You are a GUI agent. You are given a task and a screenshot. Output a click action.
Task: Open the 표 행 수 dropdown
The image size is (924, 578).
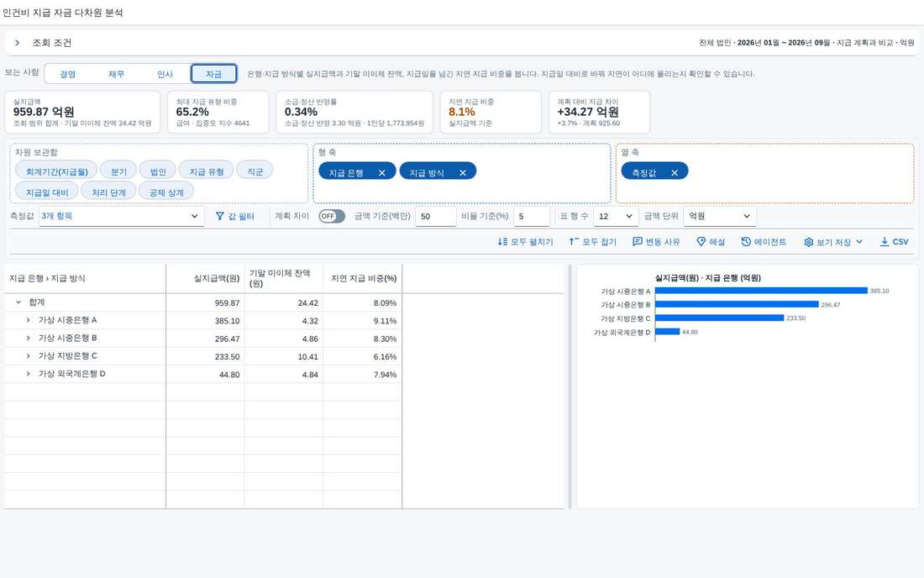click(x=615, y=216)
